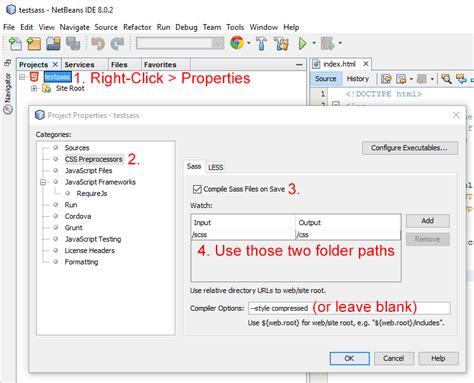Viewport: 474px width, 383px height.
Task: Close the index.html editor tab
Action: [x=366, y=64]
